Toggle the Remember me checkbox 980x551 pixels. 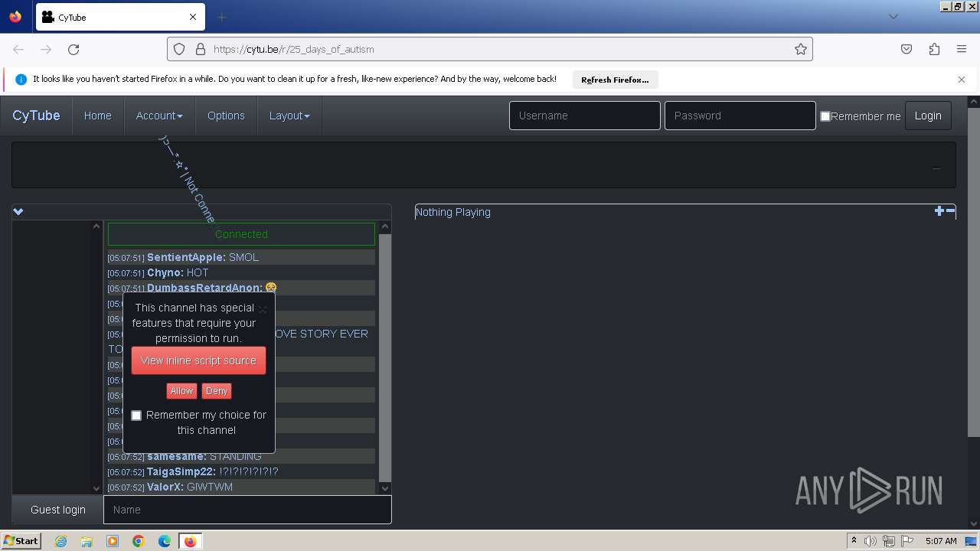pos(825,116)
